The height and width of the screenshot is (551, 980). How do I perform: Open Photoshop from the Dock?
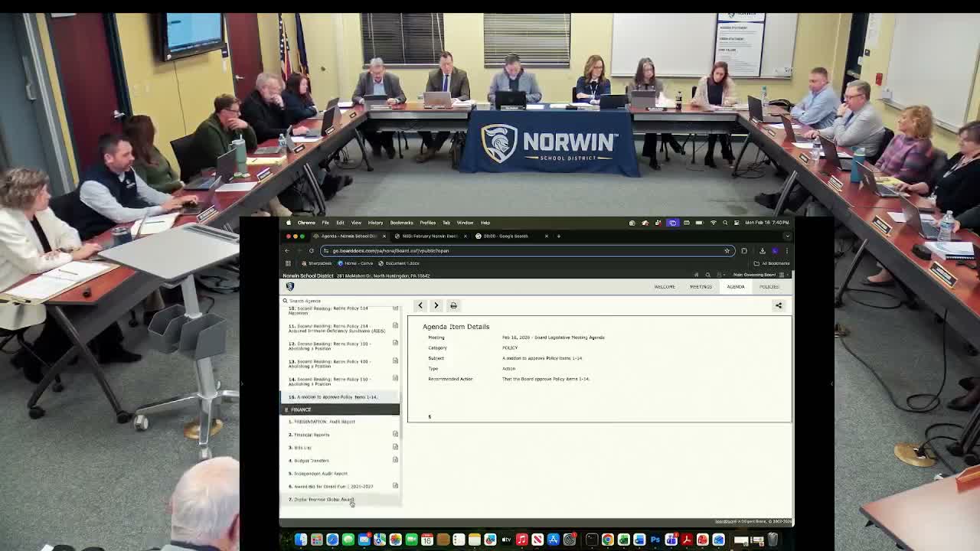(x=655, y=540)
